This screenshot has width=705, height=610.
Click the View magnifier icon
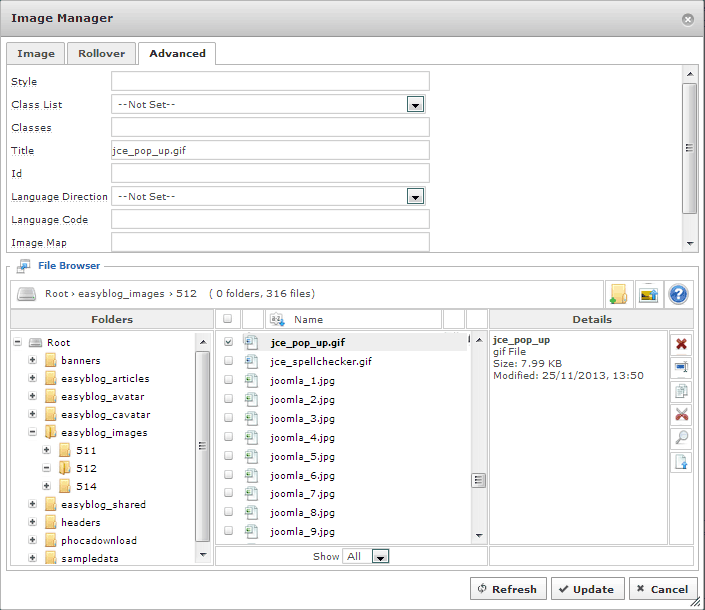pyautogui.click(x=682, y=439)
